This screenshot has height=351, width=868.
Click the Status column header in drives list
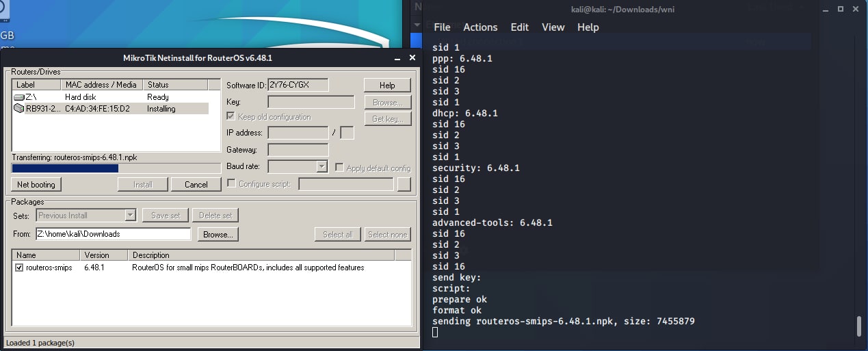[x=175, y=85]
